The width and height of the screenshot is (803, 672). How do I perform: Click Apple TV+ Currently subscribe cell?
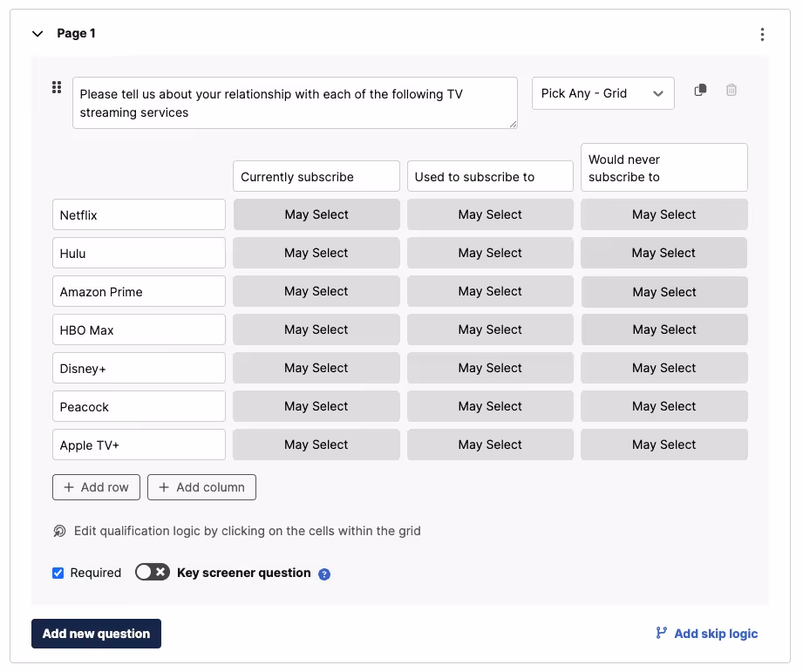click(x=316, y=445)
